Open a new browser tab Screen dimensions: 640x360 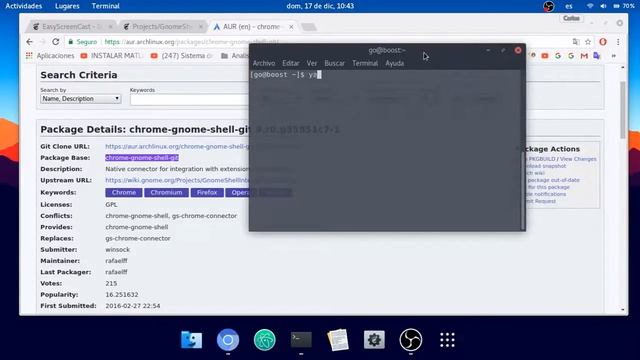309,27
